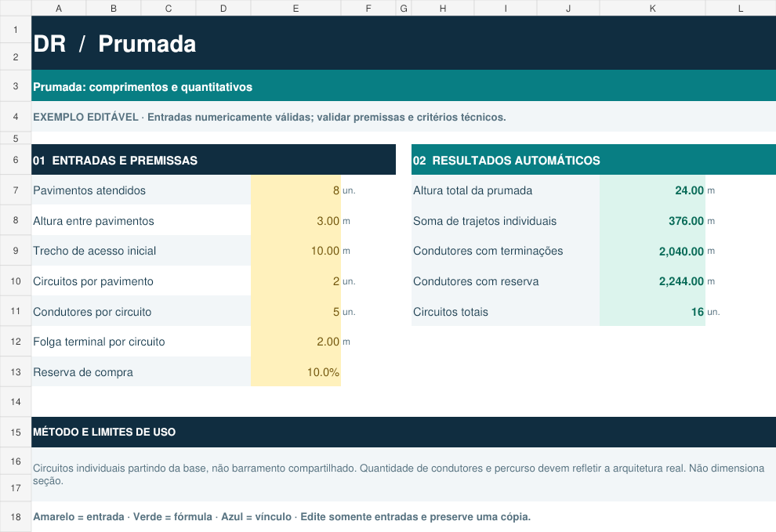Select the 'Circuitos totais' label
776x532 pixels.
pos(506,311)
